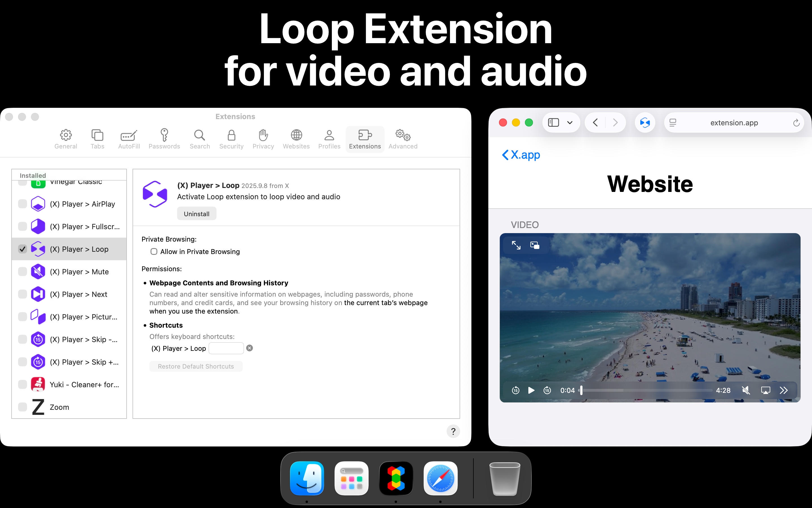Select the Yuki Cleaner+ extension icon
This screenshot has height=508, width=812.
point(38,384)
